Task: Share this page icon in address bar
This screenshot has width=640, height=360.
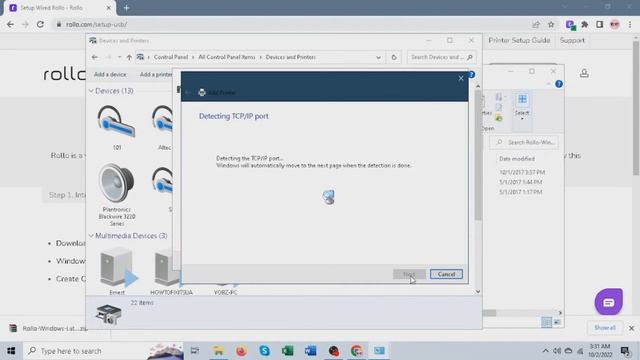Action: tap(536, 24)
